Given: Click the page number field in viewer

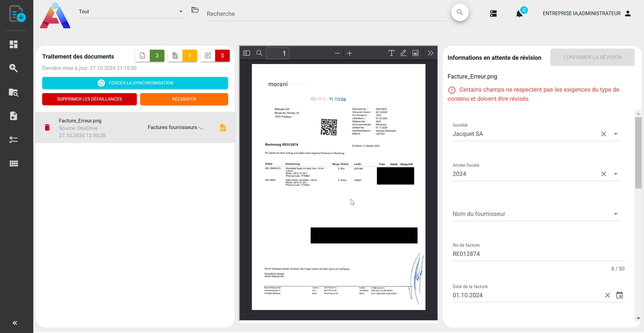Looking at the screenshot, I should pos(278,53).
